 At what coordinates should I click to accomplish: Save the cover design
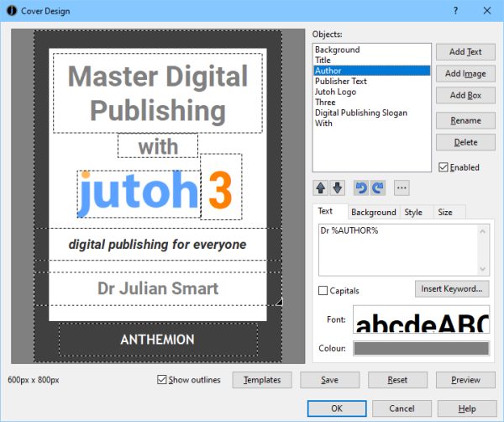coord(330,380)
